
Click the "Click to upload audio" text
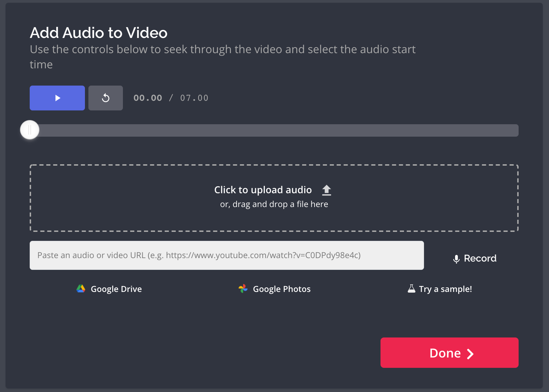263,190
